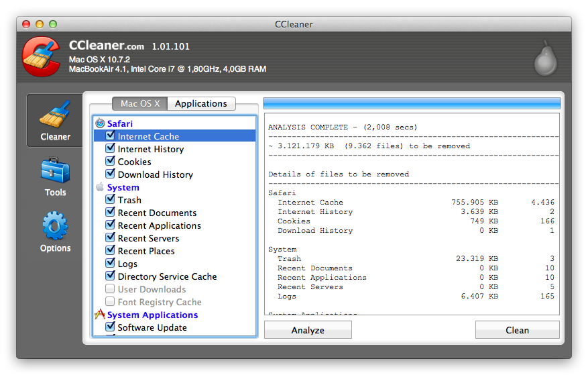Enable the Font Registry Cache checkbox
Viewport: 588px width, 375px height.
[110, 301]
